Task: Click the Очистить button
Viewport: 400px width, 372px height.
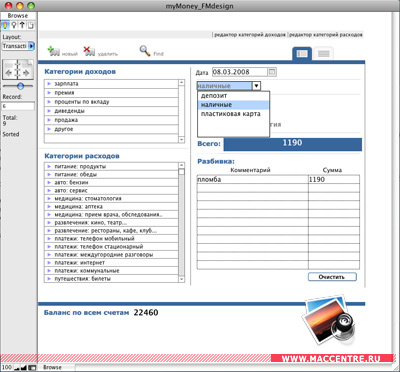Action: 332,277
